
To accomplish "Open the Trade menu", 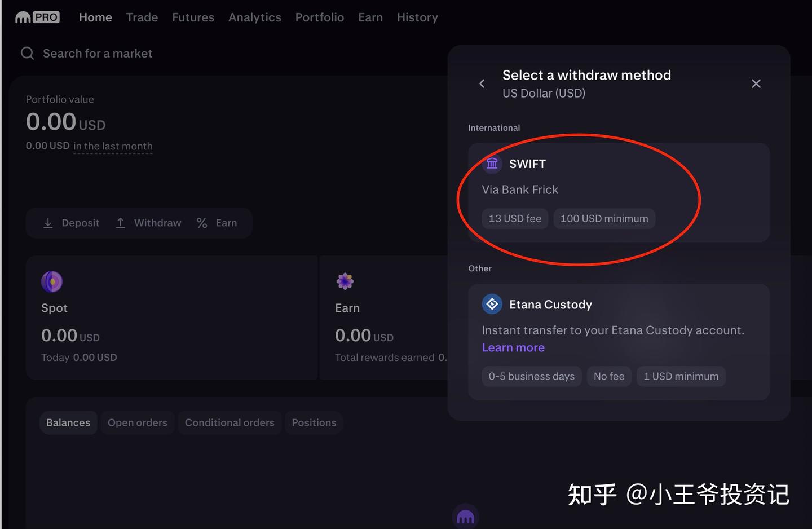I will pos(142,17).
